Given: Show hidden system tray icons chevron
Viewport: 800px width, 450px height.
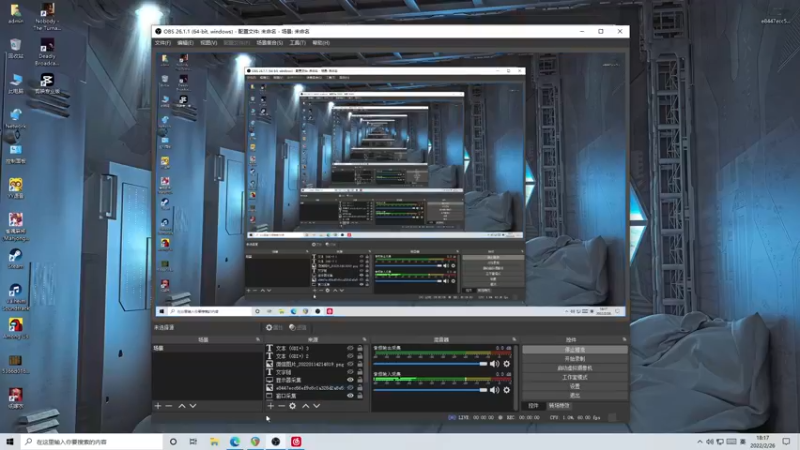Looking at the screenshot, I should [699, 442].
